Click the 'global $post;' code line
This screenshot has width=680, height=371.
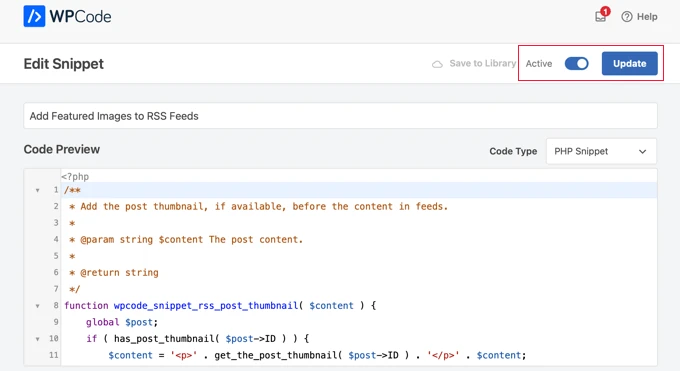pos(122,322)
